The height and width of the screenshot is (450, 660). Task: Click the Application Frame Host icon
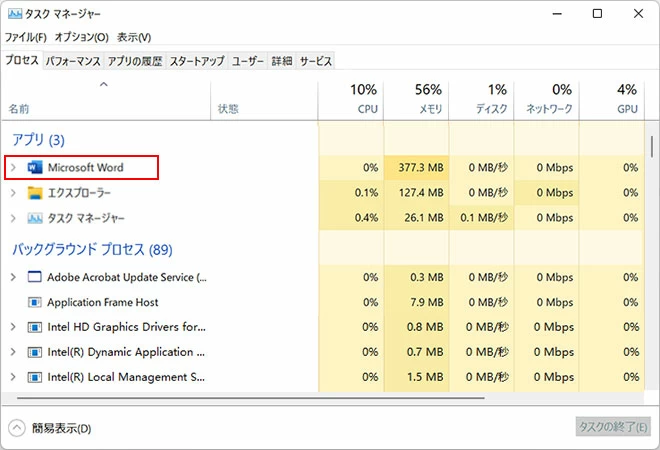(36, 302)
